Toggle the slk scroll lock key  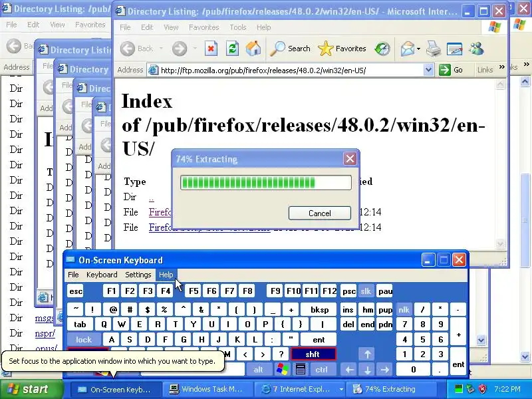[366, 291]
